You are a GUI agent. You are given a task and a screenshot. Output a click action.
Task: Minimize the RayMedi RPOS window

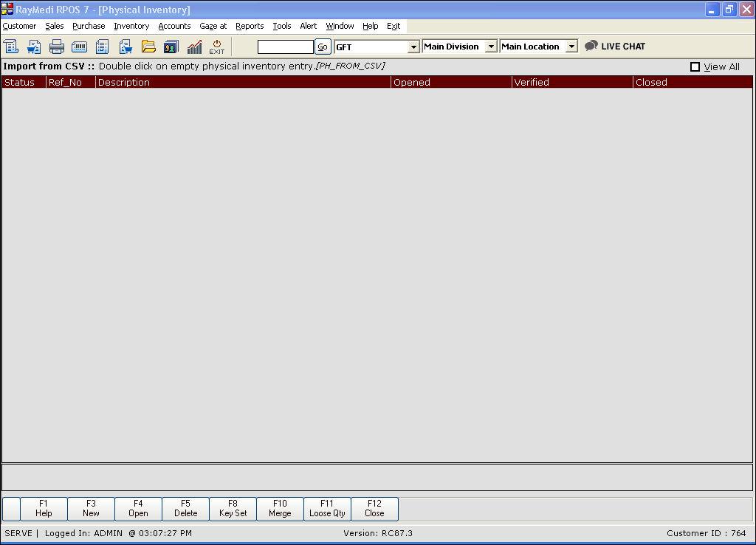pyautogui.click(x=712, y=9)
